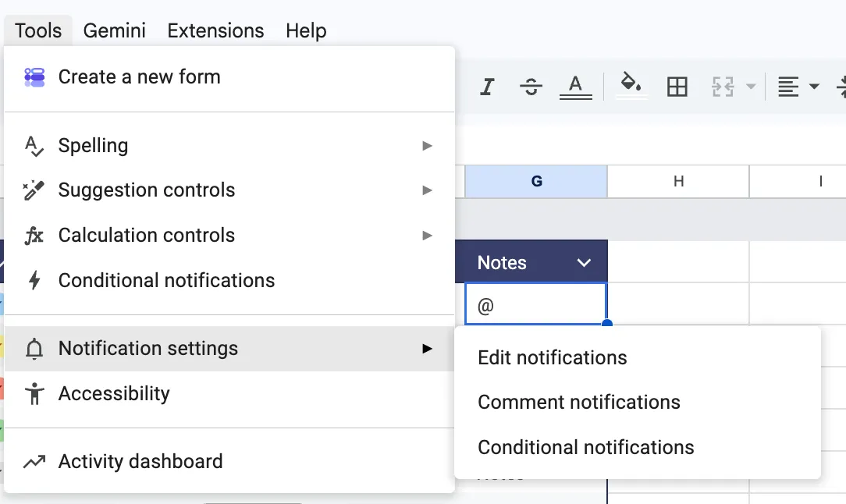This screenshot has height=504, width=846.
Task: Click the bell Notification settings icon
Action: pos(34,349)
